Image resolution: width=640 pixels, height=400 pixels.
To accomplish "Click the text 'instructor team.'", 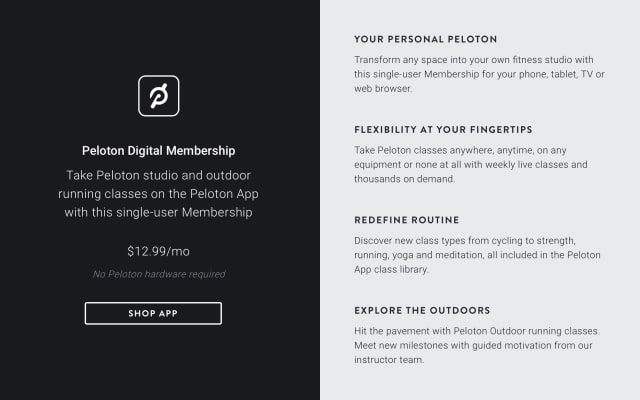I will pos(389,360).
